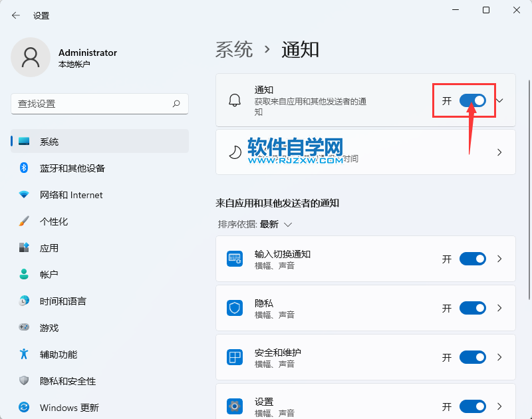The height and width of the screenshot is (419, 532).
Task: Expand 输入切换通知 settings via arrow
Action: [499, 259]
